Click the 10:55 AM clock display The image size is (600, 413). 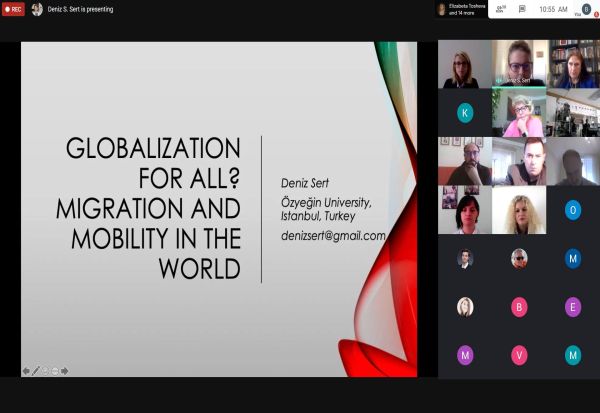coord(553,9)
